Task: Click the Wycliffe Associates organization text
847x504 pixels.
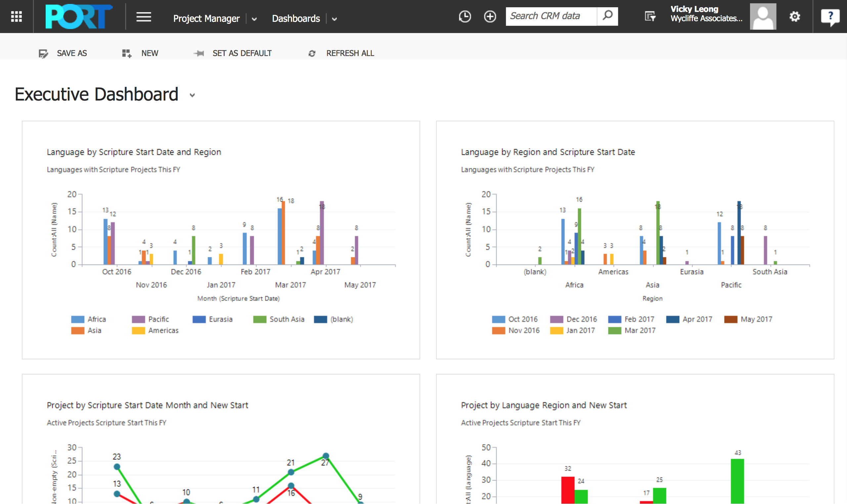Action: coord(706,19)
